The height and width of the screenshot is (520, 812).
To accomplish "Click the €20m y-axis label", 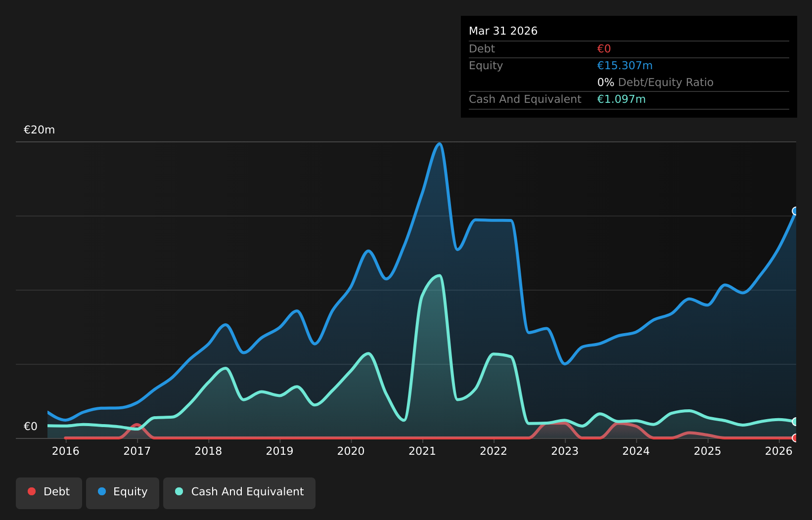I will pyautogui.click(x=40, y=130).
